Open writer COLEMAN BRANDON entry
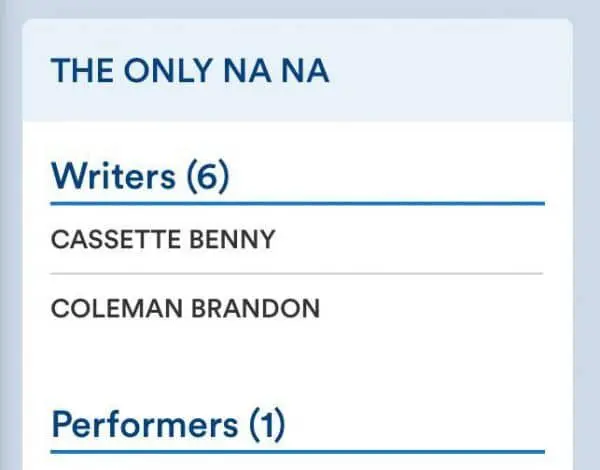 185,308
